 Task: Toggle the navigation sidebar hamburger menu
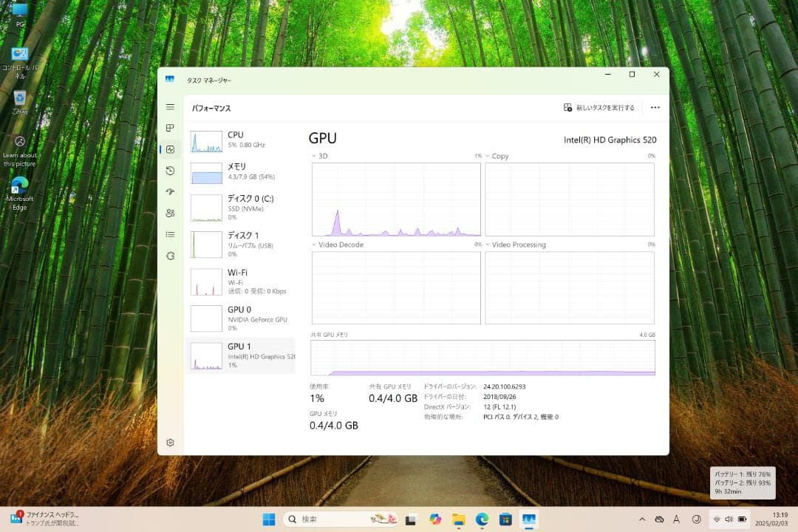(170, 106)
